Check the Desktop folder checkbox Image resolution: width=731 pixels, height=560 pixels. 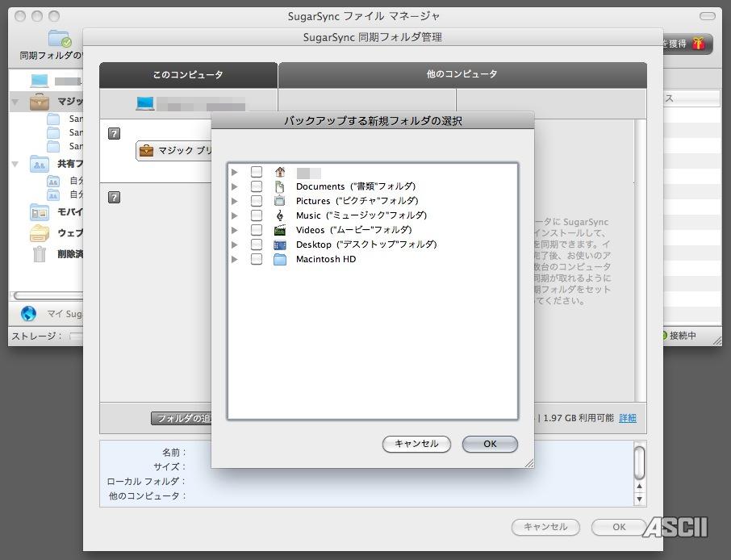257,244
